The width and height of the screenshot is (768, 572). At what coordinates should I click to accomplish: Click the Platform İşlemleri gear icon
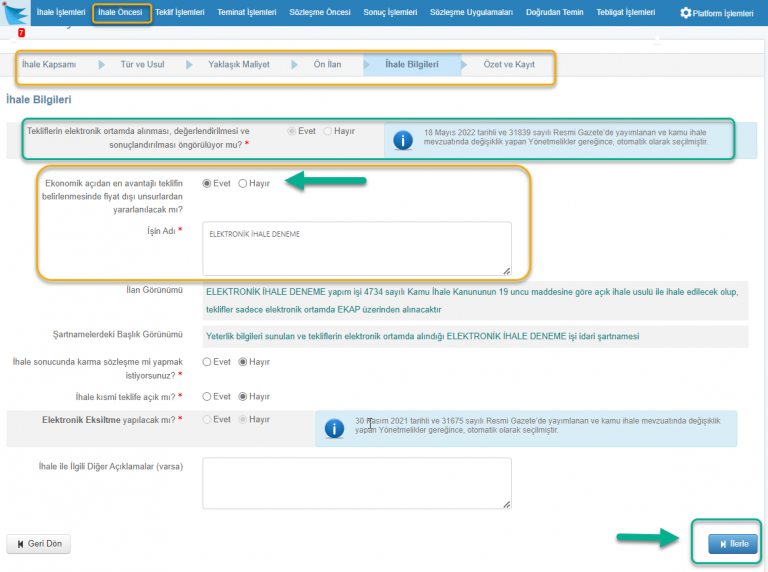point(685,13)
